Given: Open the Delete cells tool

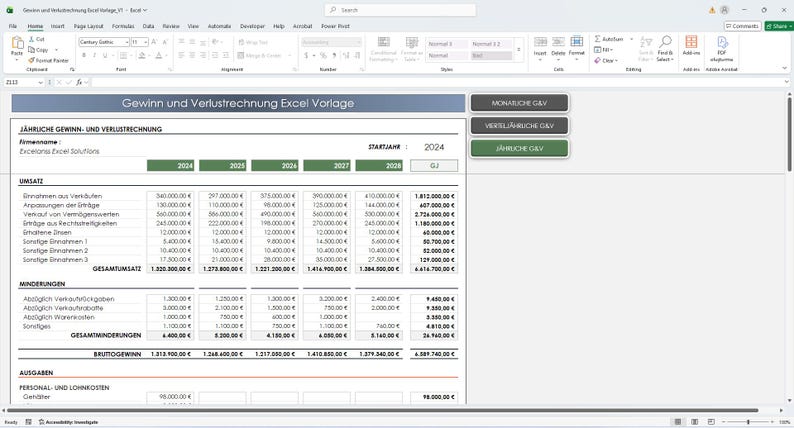Looking at the screenshot, I should pyautogui.click(x=558, y=47).
